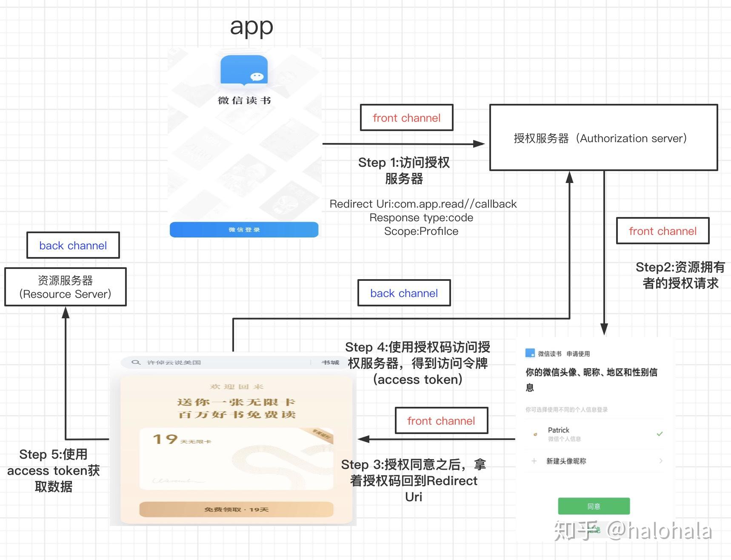Click Patrick's small avatar icon
The height and width of the screenshot is (560, 731).
click(535, 434)
